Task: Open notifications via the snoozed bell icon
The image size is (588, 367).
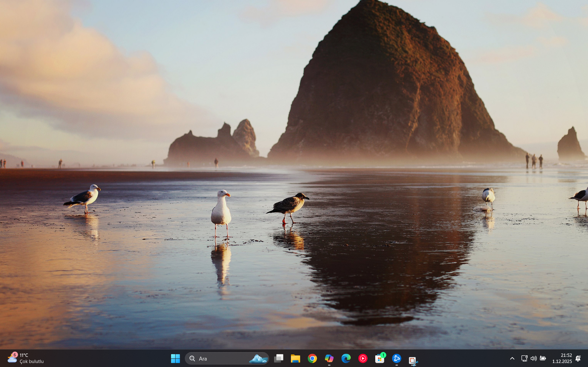Action: tap(578, 359)
